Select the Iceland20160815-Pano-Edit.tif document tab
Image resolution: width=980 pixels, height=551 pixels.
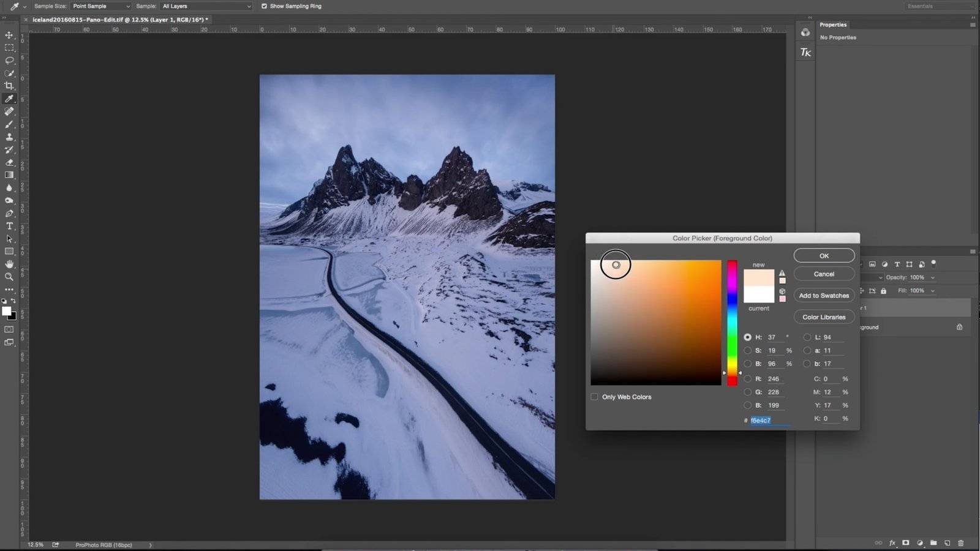click(x=120, y=20)
